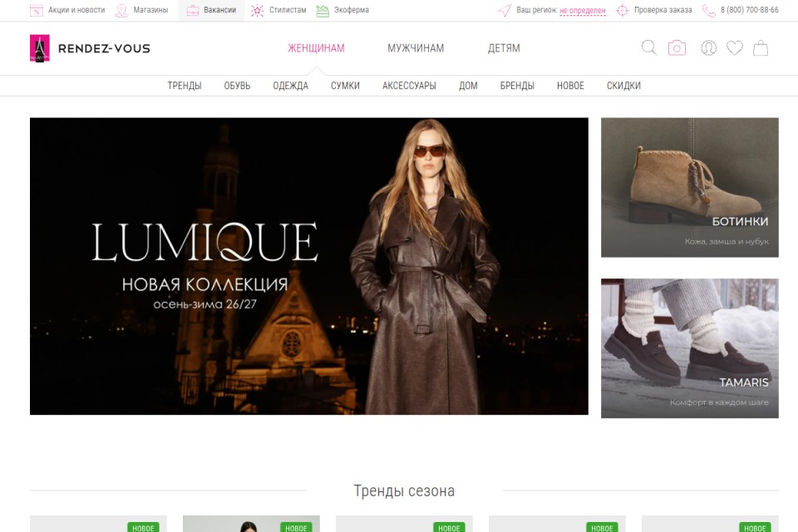This screenshot has height=532, width=798.
Task: Open the СУМКИ category menu
Action: click(345, 86)
